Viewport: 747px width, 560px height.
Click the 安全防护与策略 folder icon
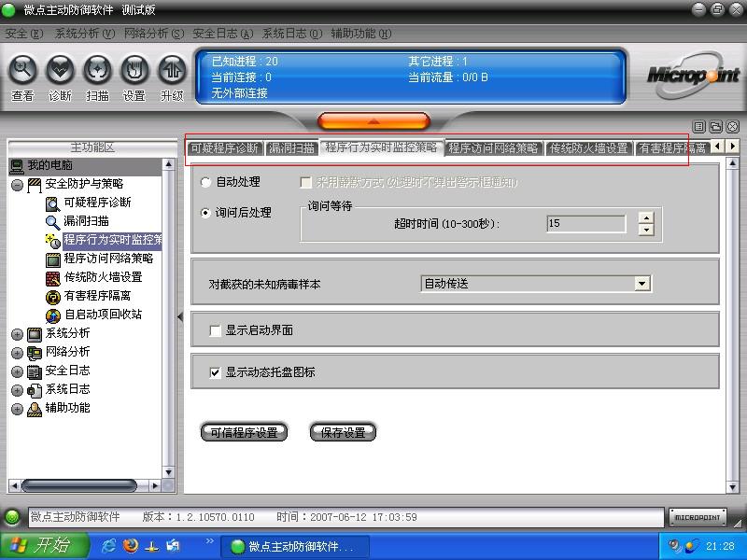coord(35,185)
